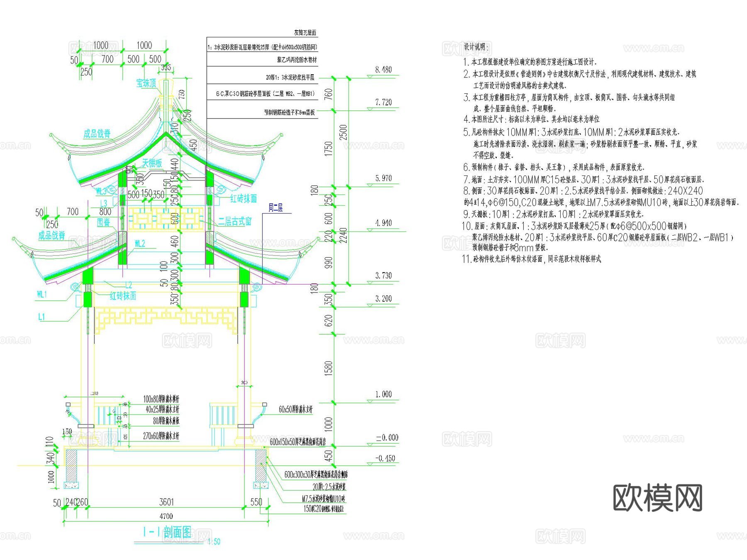Select the "60x50厚防腐木立杆" callout
The width and height of the screenshot is (747, 560).
[x=296, y=410]
